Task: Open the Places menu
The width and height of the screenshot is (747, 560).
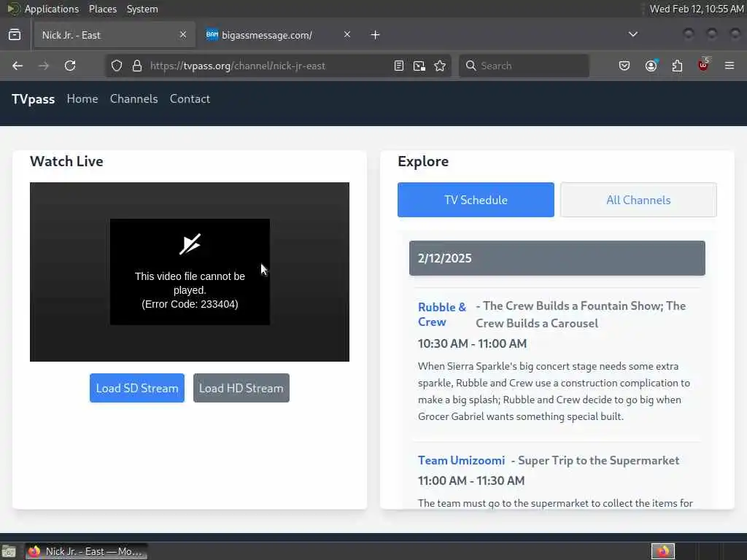Action: [102, 9]
